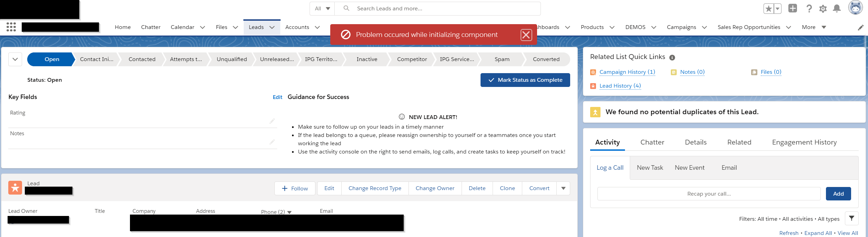This screenshot has height=237, width=868.
Task: Select the New Event tab
Action: (689, 168)
